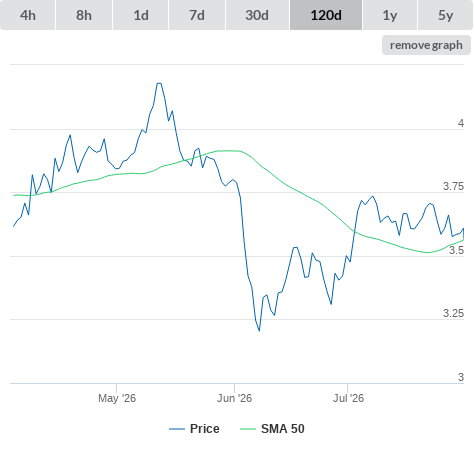Click the lowest price point near 3.25
This screenshot has height=455, width=474.
pos(259,330)
